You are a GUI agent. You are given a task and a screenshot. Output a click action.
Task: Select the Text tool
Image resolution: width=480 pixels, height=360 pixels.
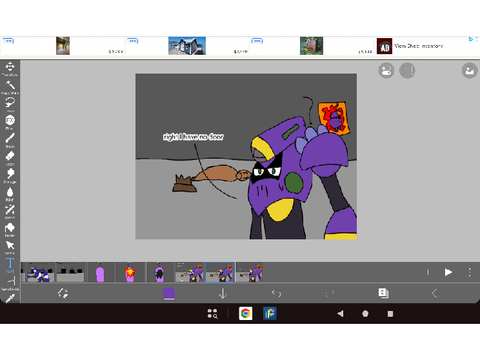(x=10, y=265)
